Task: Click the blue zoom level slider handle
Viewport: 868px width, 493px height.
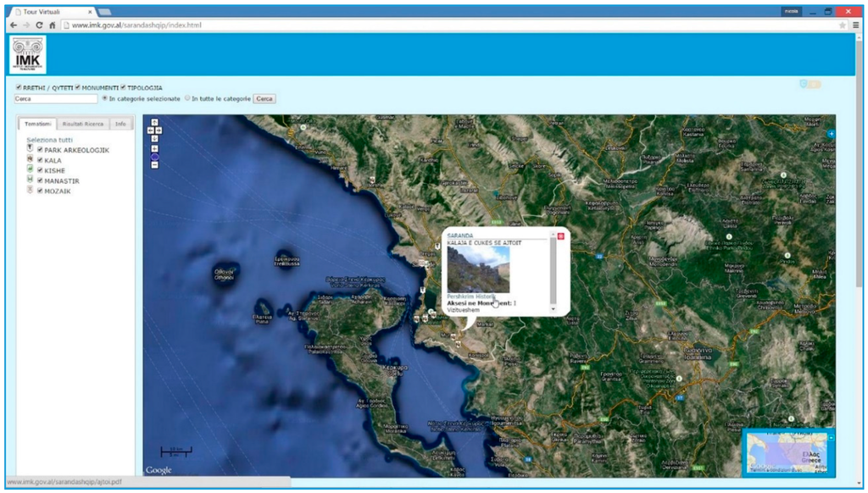Action: click(154, 157)
